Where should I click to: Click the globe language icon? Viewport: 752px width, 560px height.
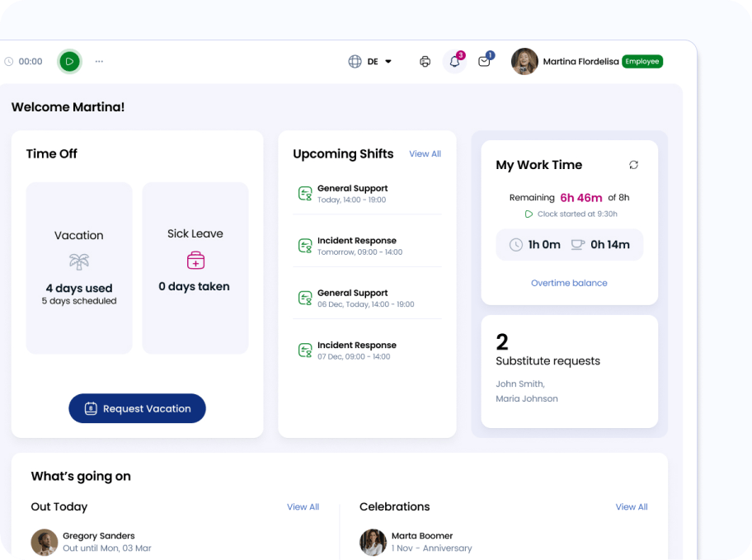click(x=355, y=61)
